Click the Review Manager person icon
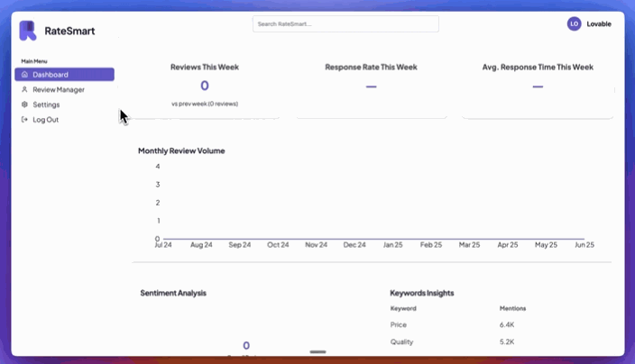The width and height of the screenshot is (635, 364). pos(24,90)
